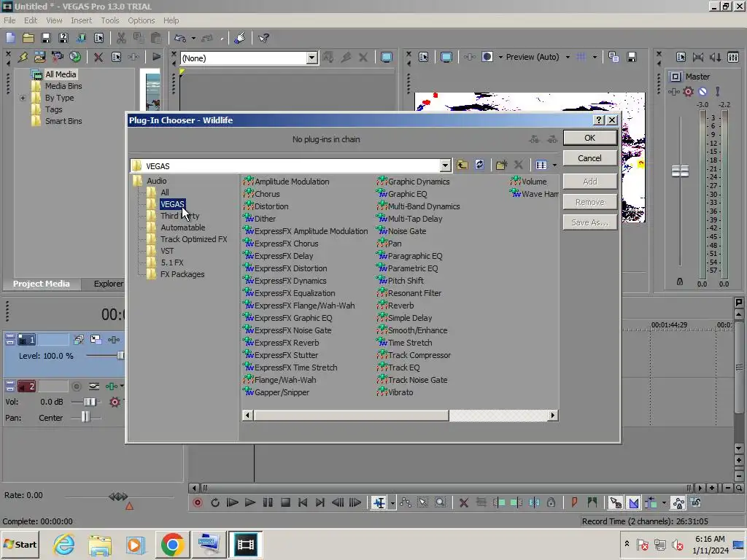Switch to the Explorer tab
Image resolution: width=747 pixels, height=560 pixels.
[x=108, y=284]
